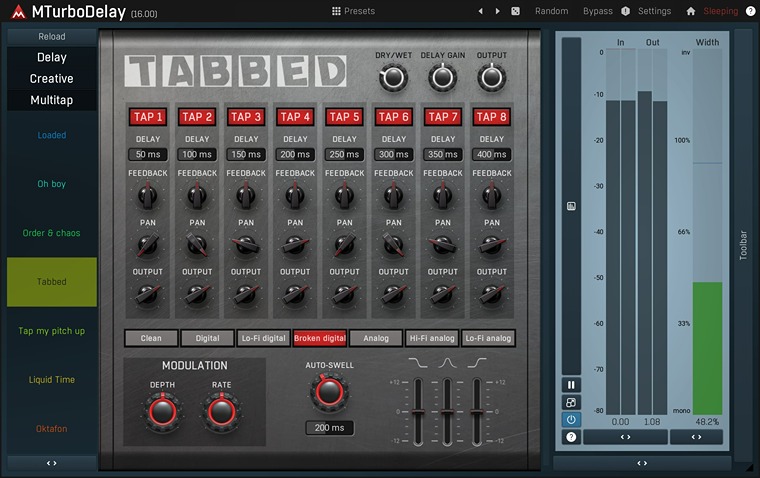760x478 pixels.
Task: Toggle the TAP 6 button
Action: [394, 117]
